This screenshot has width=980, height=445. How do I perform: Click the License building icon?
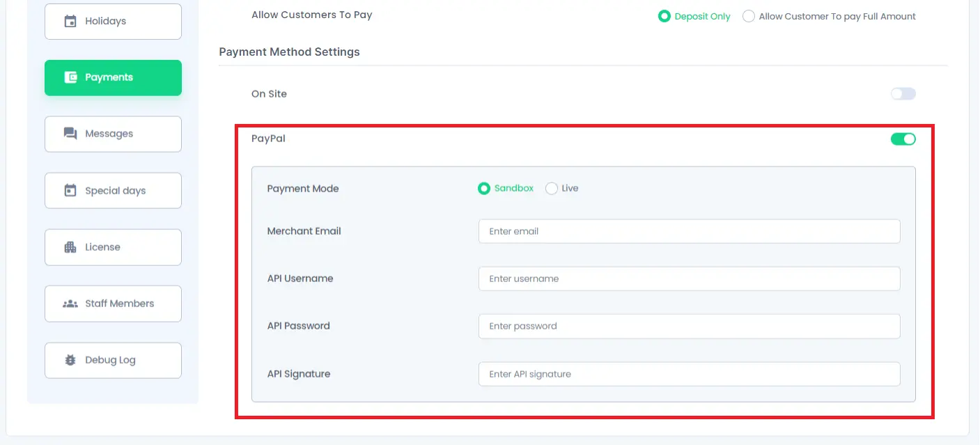point(70,247)
